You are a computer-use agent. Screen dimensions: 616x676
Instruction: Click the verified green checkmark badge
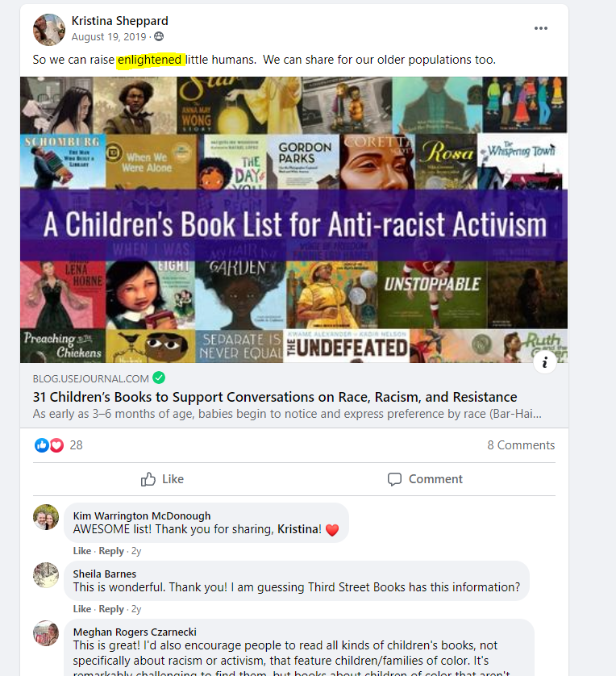point(159,378)
